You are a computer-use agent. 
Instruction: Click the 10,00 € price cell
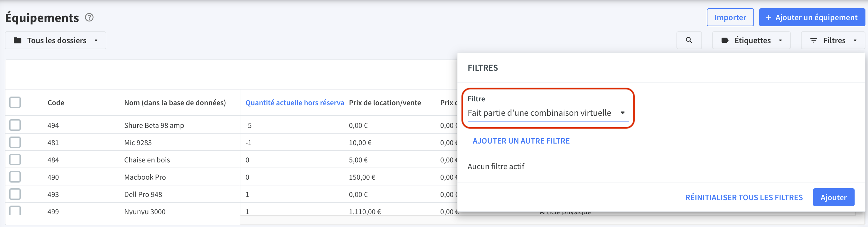[360, 143]
